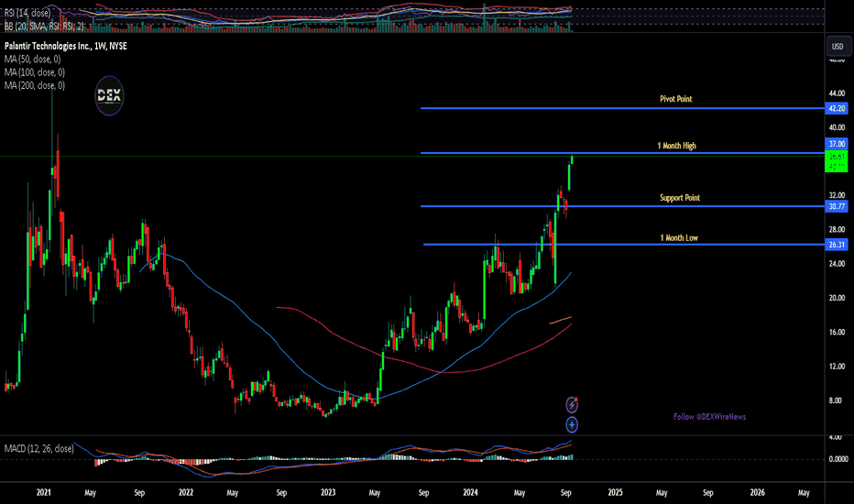The width and height of the screenshot is (854, 504).
Task: Select the MACD (12, 26, close) legend
Action: tap(38, 448)
